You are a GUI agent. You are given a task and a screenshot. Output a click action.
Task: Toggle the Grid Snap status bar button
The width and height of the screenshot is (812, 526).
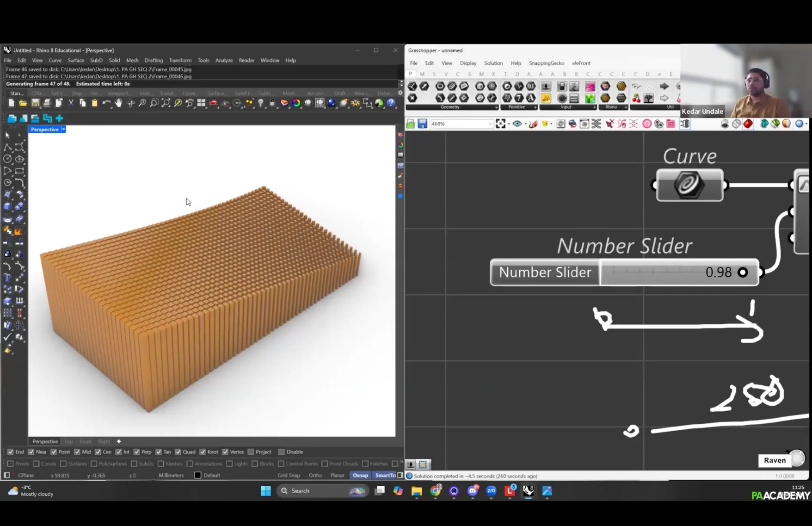(289, 475)
